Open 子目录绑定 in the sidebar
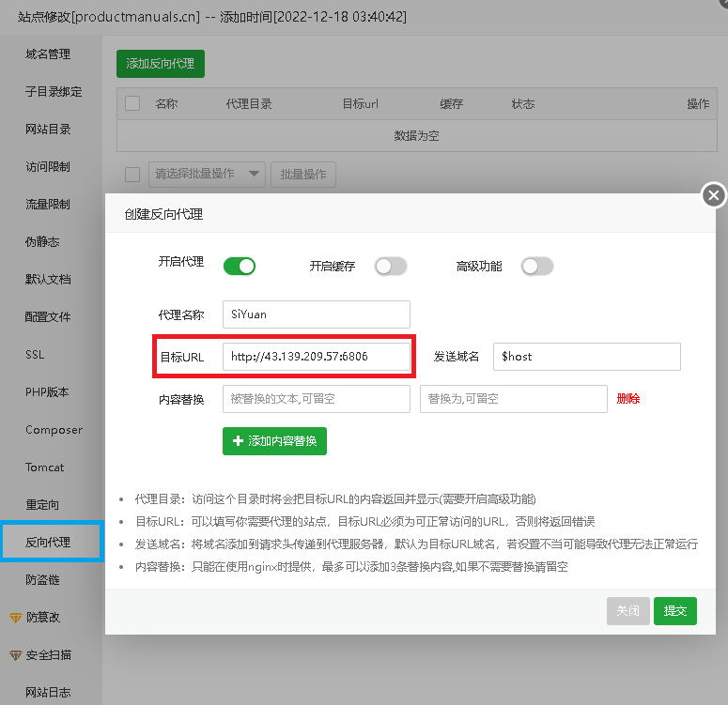Image resolution: width=728 pixels, height=705 pixels. [x=54, y=92]
